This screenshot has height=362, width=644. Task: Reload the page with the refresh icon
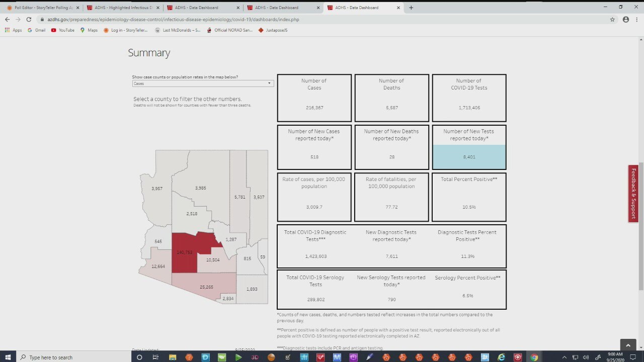pos(29,19)
